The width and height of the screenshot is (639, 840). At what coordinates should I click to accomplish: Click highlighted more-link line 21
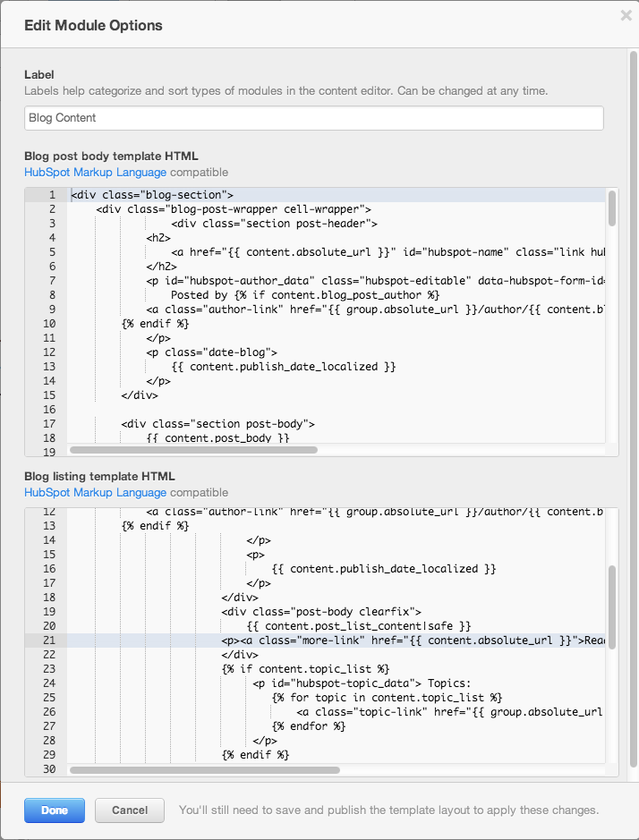413,641
